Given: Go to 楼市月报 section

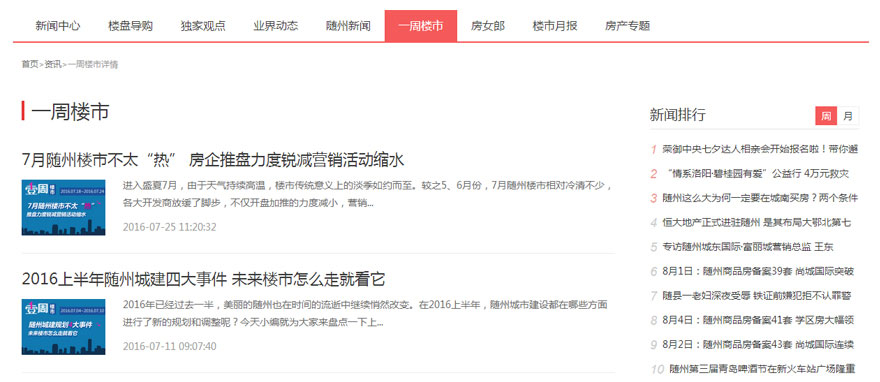Looking at the screenshot, I should (x=555, y=26).
